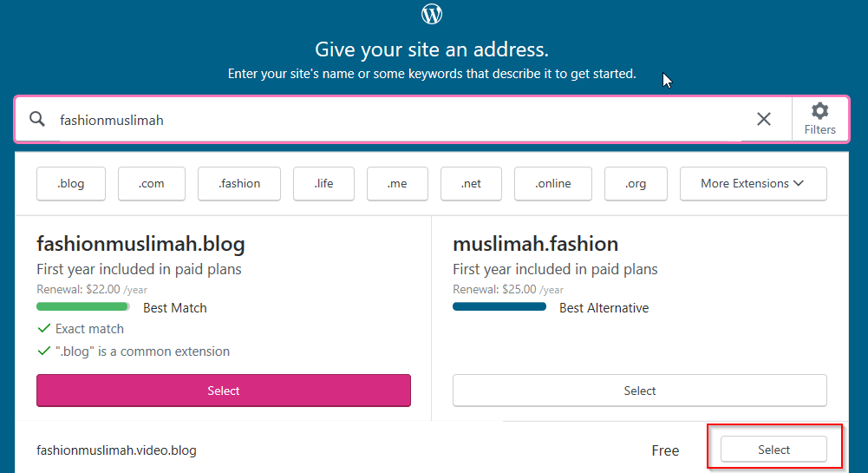Viewport: 868px width, 473px height.
Task: Click the blue Best Alternative bar
Action: 499,307
